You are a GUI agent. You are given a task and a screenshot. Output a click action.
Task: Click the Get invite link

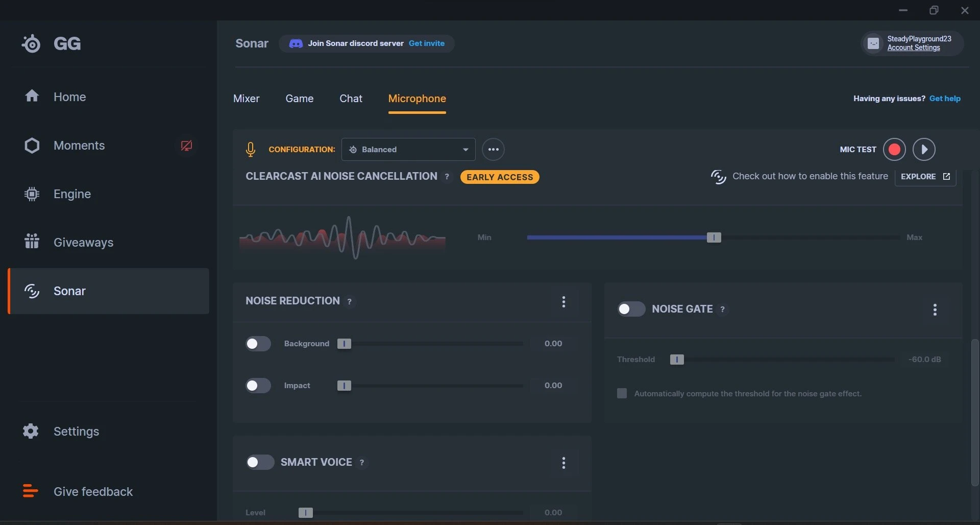(x=427, y=43)
